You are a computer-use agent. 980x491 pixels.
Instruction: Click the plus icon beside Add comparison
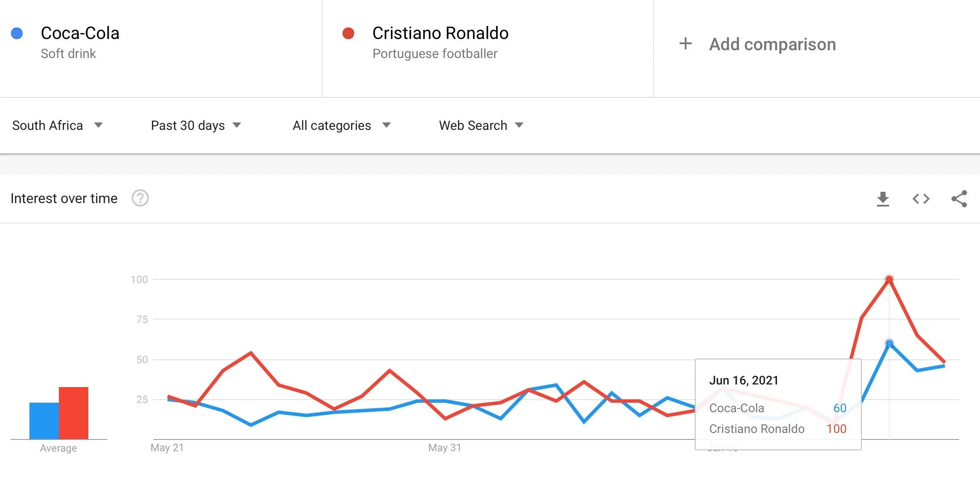(685, 44)
